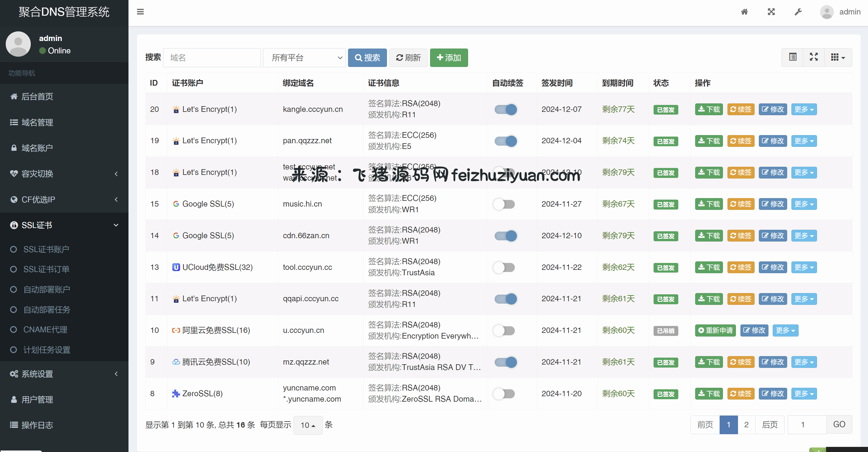Open 更多 dropdown for pan.qqzzz.net row
The image size is (868, 452).
coord(804,141)
